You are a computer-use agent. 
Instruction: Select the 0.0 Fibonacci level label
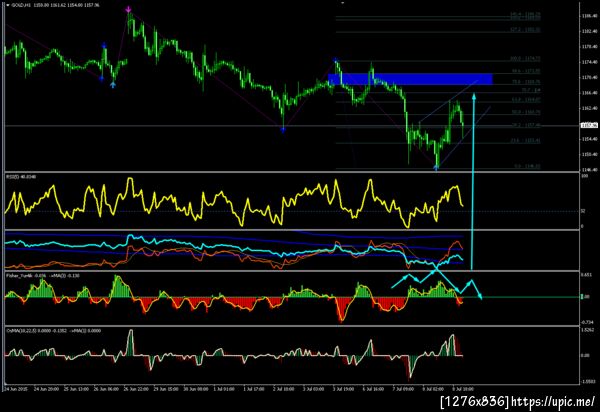tap(527, 166)
